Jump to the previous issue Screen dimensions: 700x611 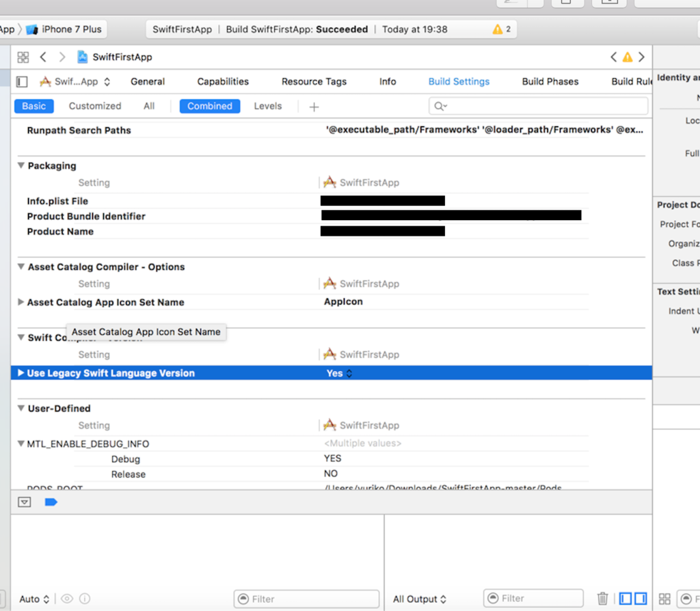613,57
